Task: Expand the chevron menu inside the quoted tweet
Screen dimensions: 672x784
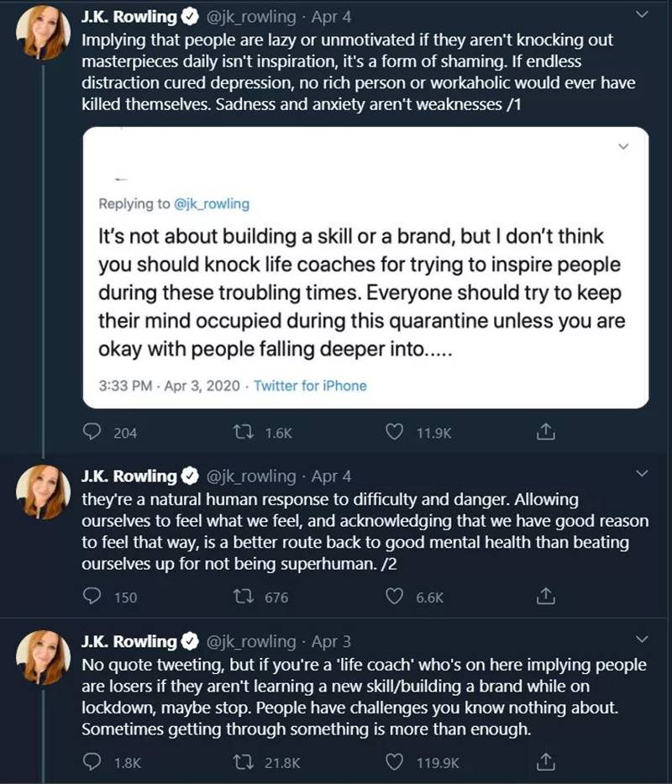Action: point(623,146)
